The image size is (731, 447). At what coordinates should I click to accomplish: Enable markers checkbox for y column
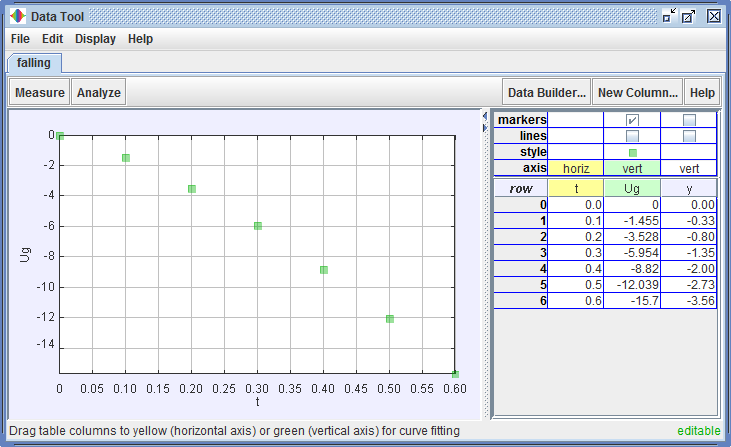click(x=689, y=120)
